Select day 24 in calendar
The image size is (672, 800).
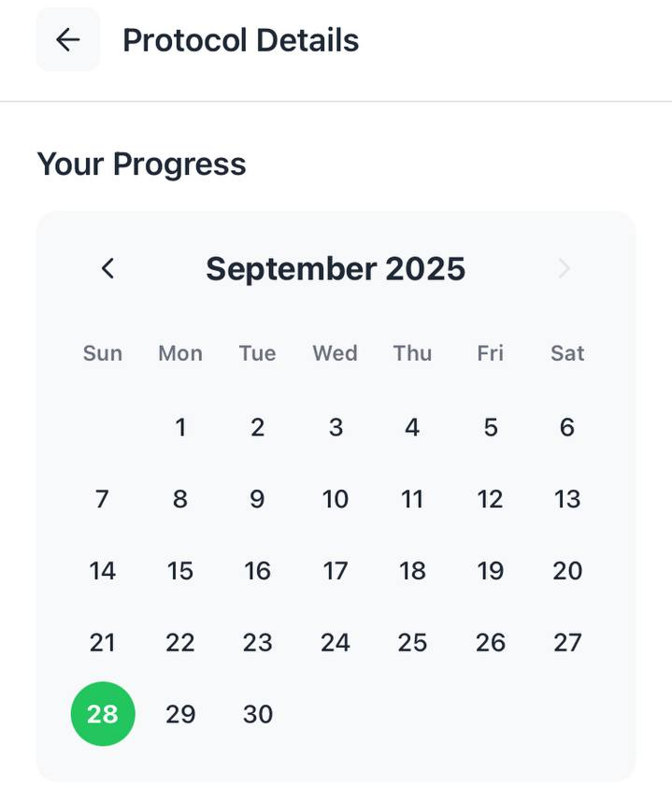click(x=336, y=642)
